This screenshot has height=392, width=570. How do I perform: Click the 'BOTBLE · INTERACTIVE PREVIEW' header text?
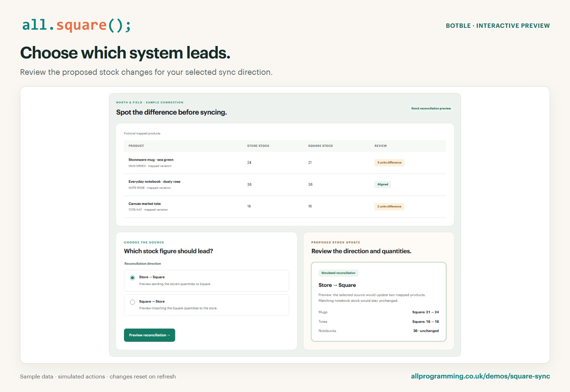498,26
